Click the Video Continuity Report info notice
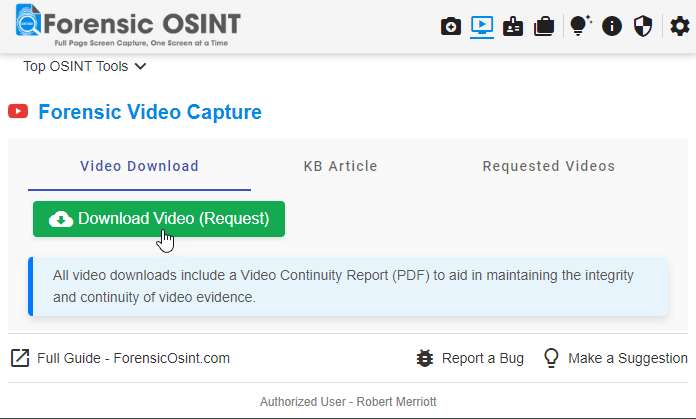 (x=348, y=286)
